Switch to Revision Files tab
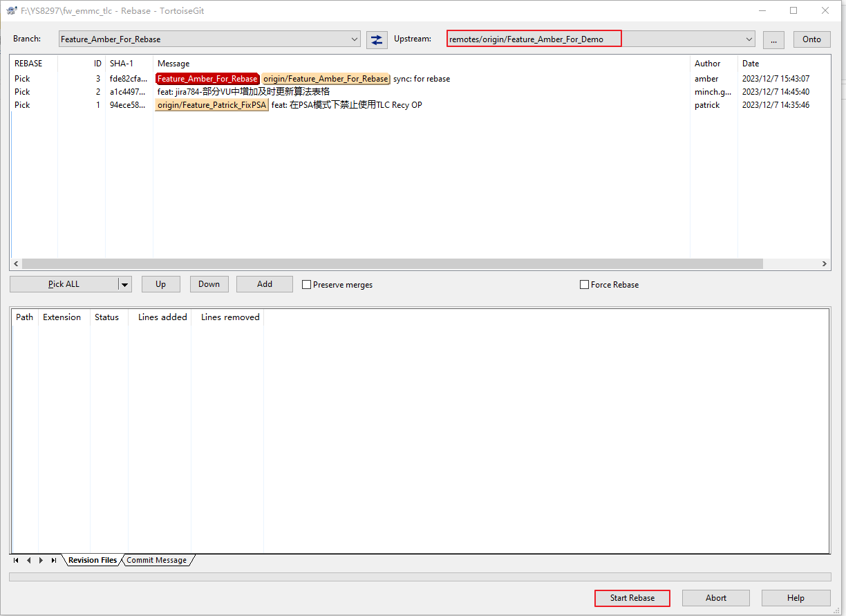 pyautogui.click(x=93, y=560)
